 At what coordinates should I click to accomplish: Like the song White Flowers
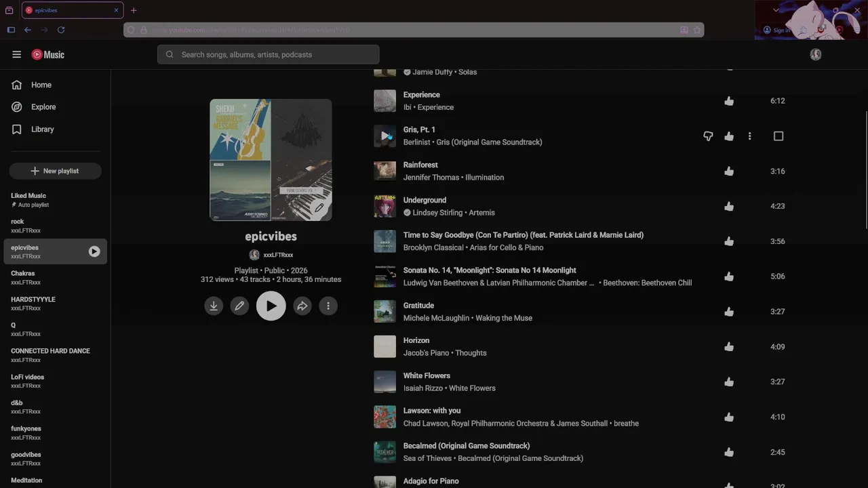click(x=729, y=382)
